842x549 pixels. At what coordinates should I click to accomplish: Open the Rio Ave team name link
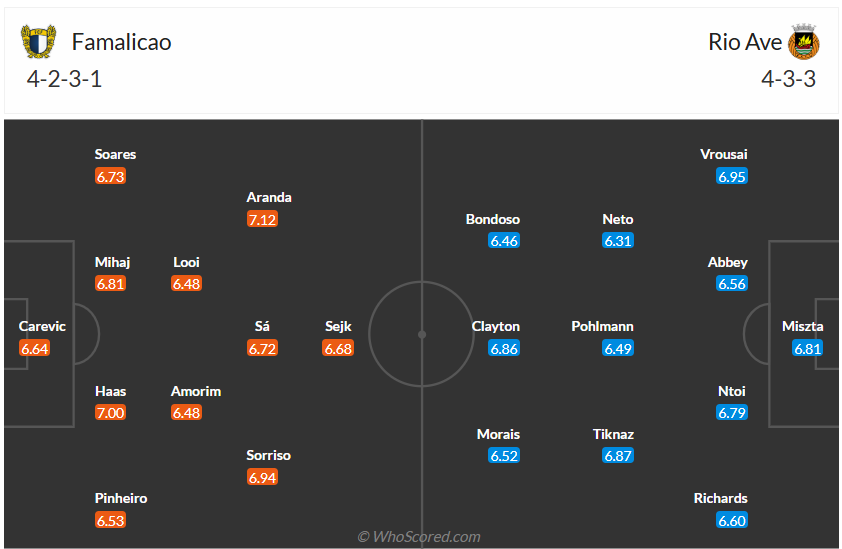point(745,42)
